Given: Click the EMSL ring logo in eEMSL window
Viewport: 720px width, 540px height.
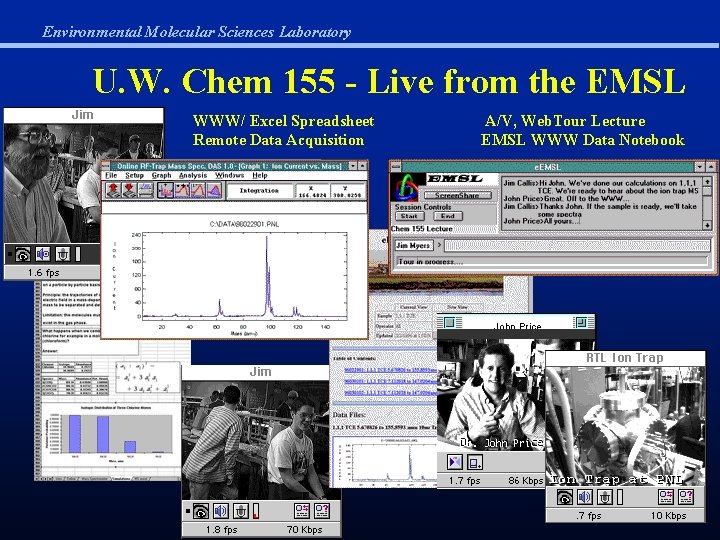Looking at the screenshot, I should pos(407,187).
